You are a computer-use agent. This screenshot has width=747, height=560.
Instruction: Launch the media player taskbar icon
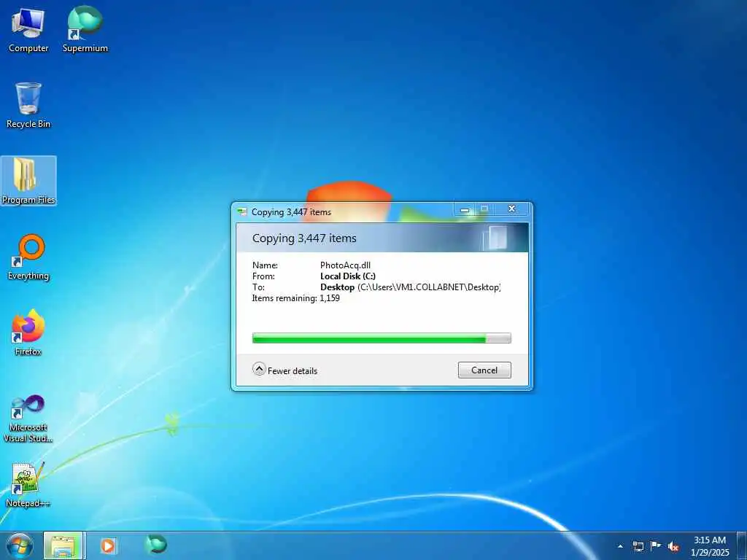point(108,545)
